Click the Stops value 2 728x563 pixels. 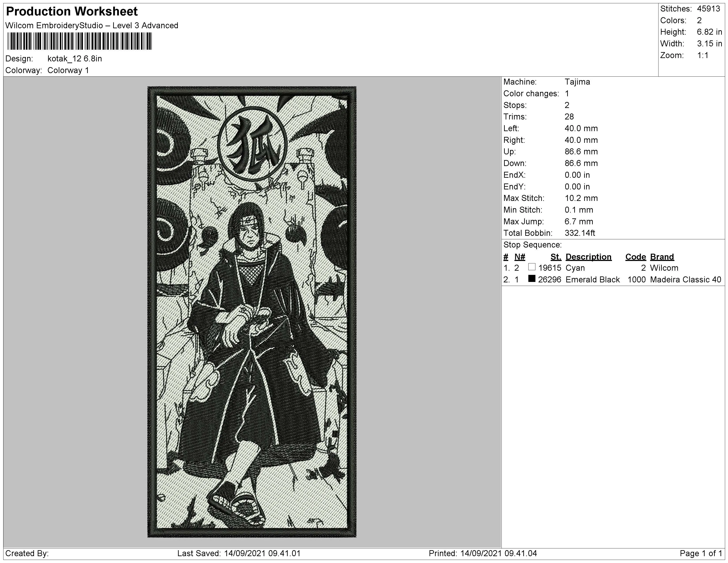[x=567, y=105]
